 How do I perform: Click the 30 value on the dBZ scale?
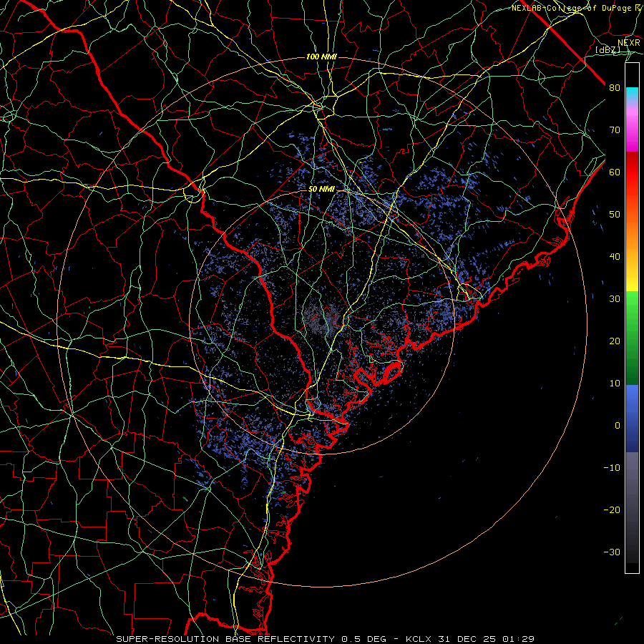tap(615, 299)
